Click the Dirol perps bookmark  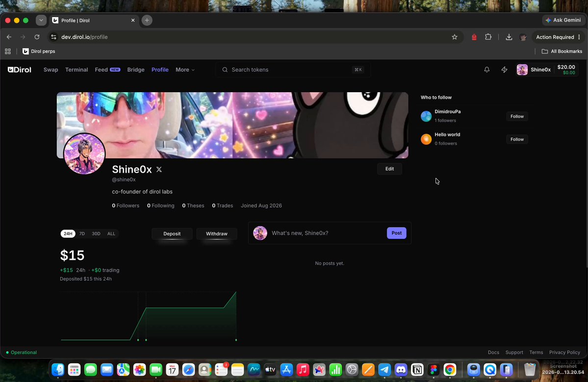point(39,51)
